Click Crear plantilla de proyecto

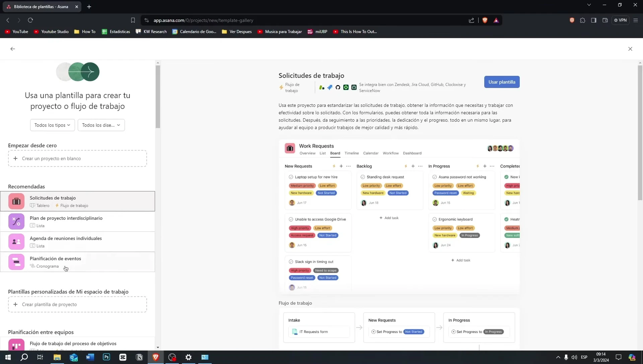77,304
